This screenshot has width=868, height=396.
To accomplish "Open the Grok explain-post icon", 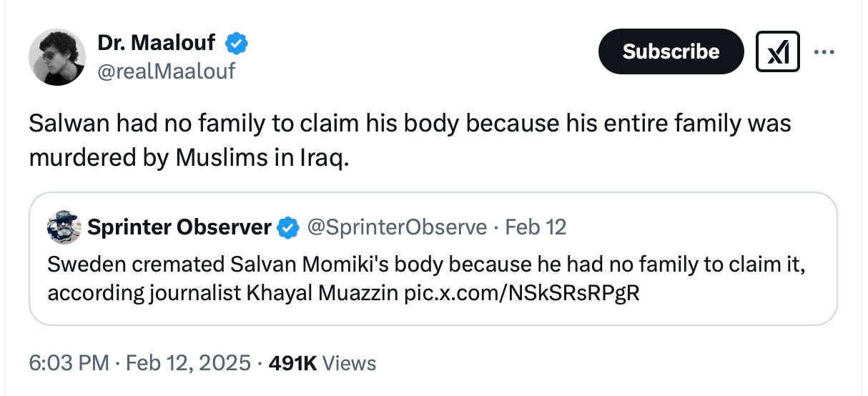I will pyautogui.click(x=777, y=52).
